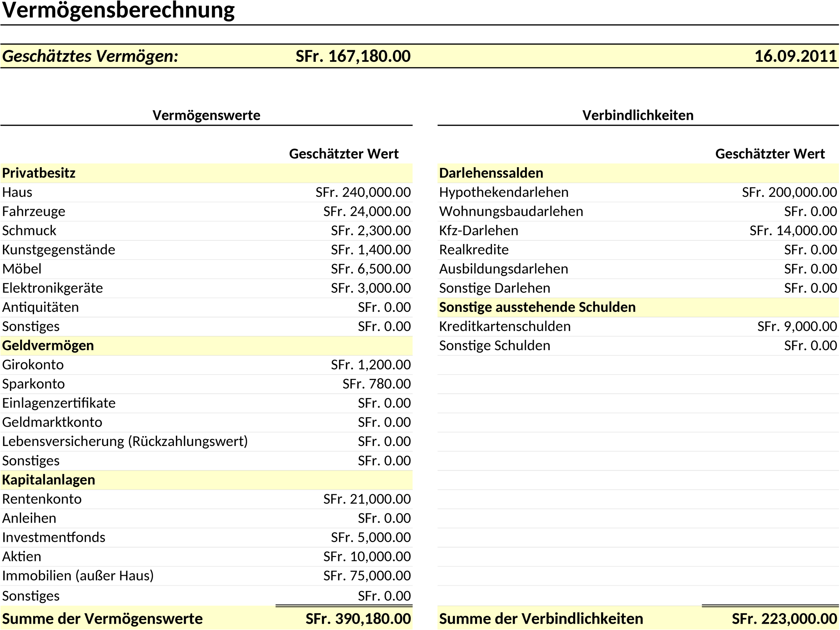Click the Immobilien value SFr. 75,000.00
The width and height of the screenshot is (840, 630).
(x=367, y=576)
